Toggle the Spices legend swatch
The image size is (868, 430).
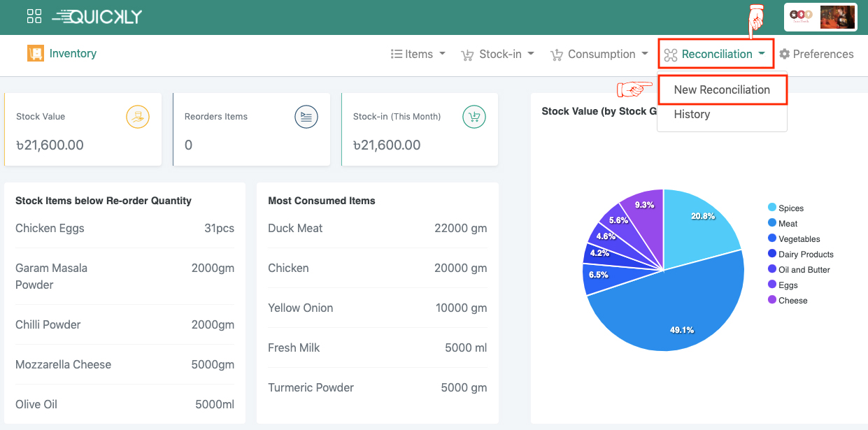point(772,208)
